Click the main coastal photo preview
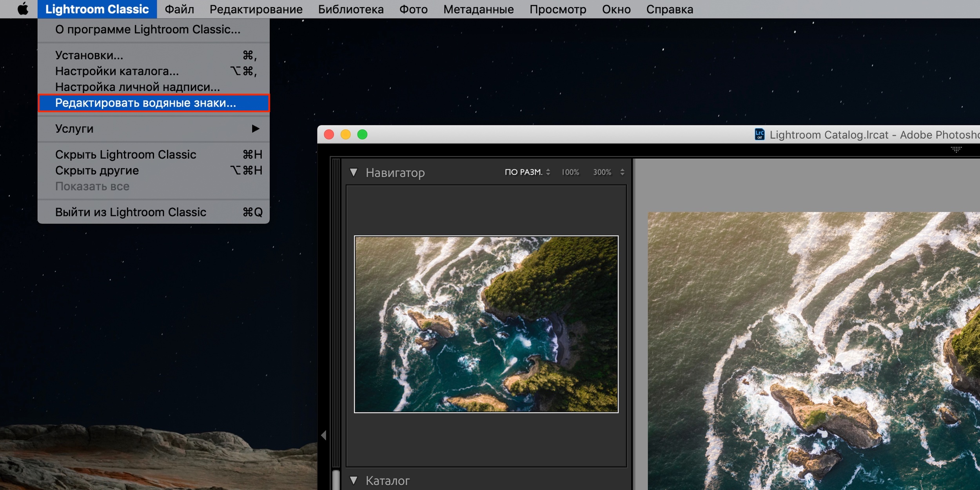This screenshot has height=490, width=980. pyautogui.click(x=814, y=351)
